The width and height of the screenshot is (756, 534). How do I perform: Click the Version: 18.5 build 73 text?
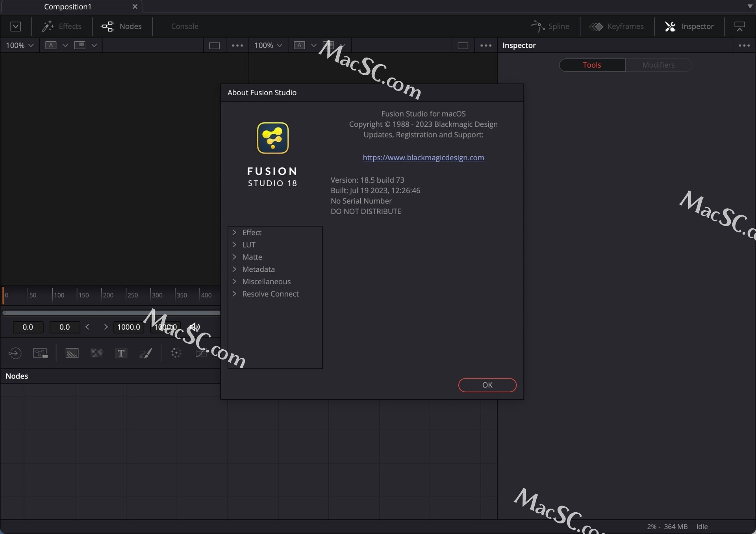coord(367,180)
